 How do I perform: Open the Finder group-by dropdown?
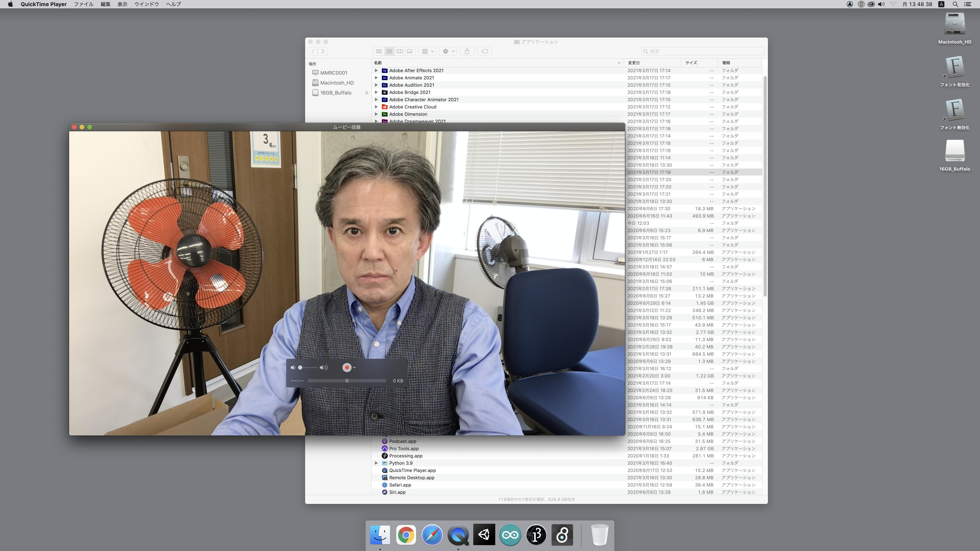(x=428, y=51)
